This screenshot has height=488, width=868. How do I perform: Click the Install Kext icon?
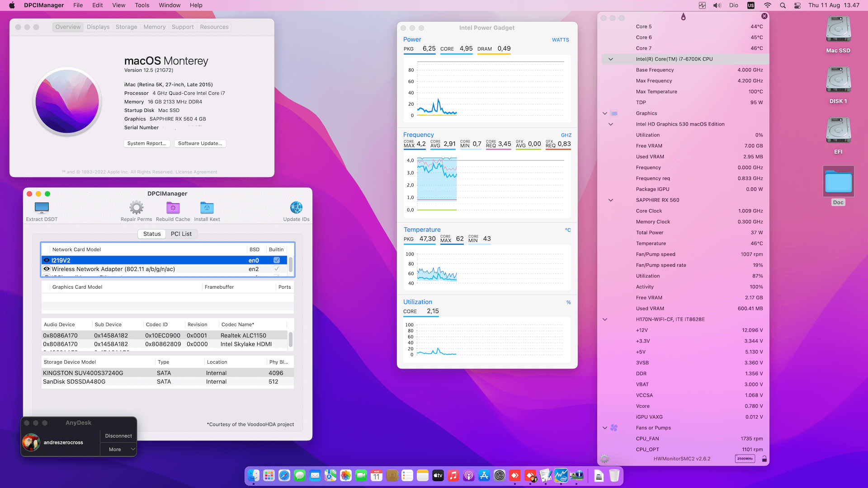coord(207,208)
